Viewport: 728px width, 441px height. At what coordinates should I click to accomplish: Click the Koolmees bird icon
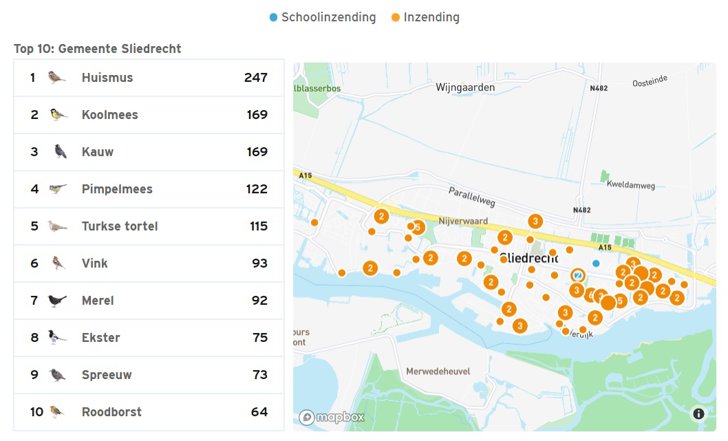(x=58, y=114)
